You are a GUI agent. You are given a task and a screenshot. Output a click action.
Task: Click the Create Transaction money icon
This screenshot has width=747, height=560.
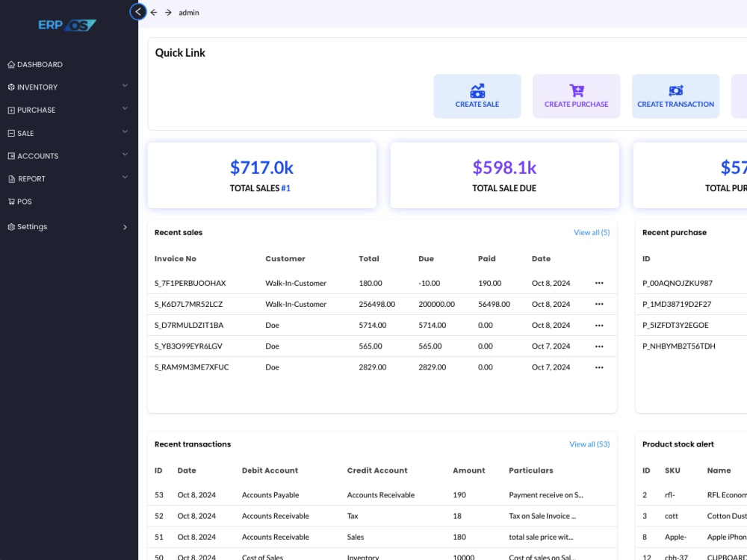pyautogui.click(x=675, y=90)
